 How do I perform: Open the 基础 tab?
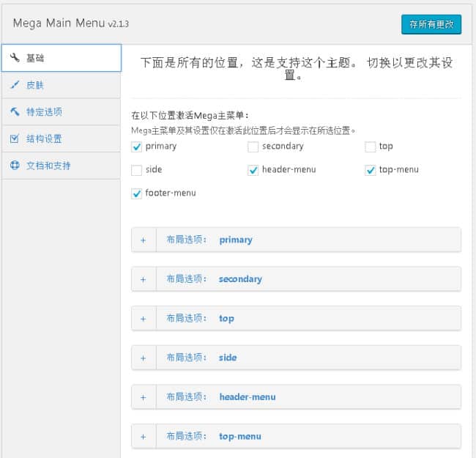click(x=62, y=58)
